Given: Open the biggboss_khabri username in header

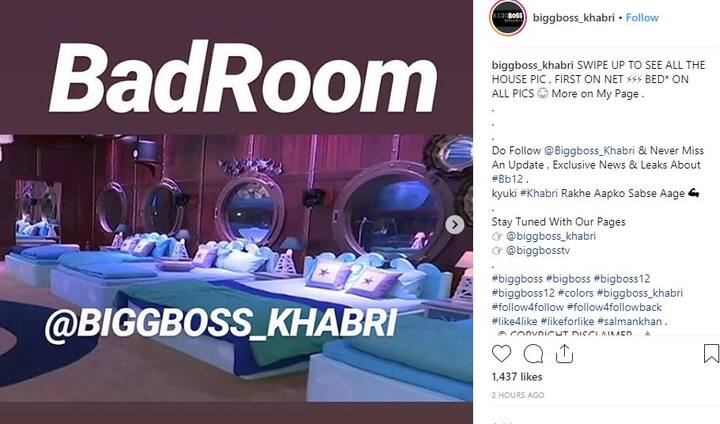Looking at the screenshot, I should 574,18.
